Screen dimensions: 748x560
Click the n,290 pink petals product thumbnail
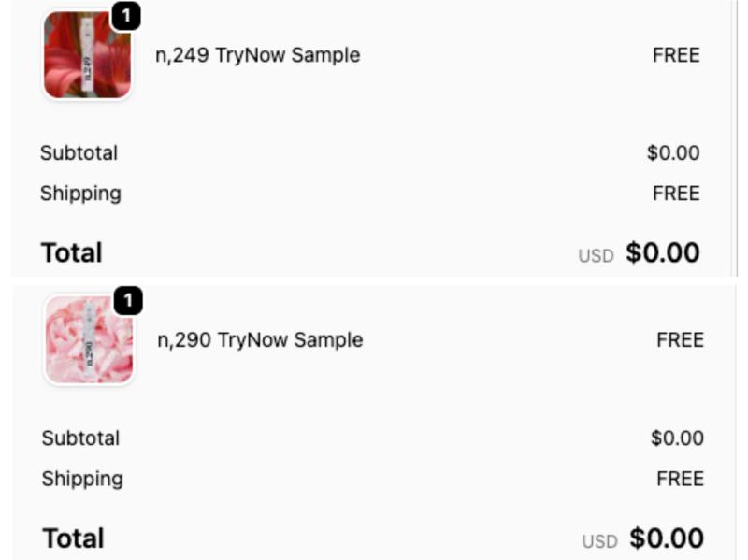click(89, 341)
